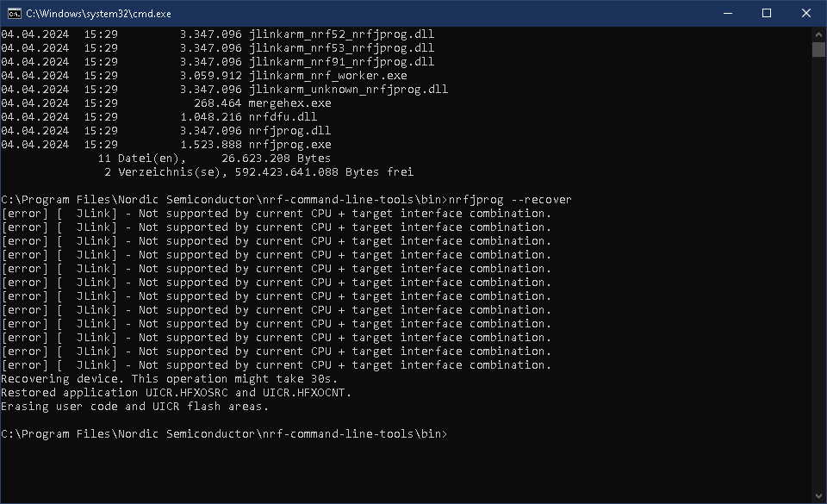Click the empty scrollbar track below the thumb
The image size is (827, 504).
click(818, 273)
